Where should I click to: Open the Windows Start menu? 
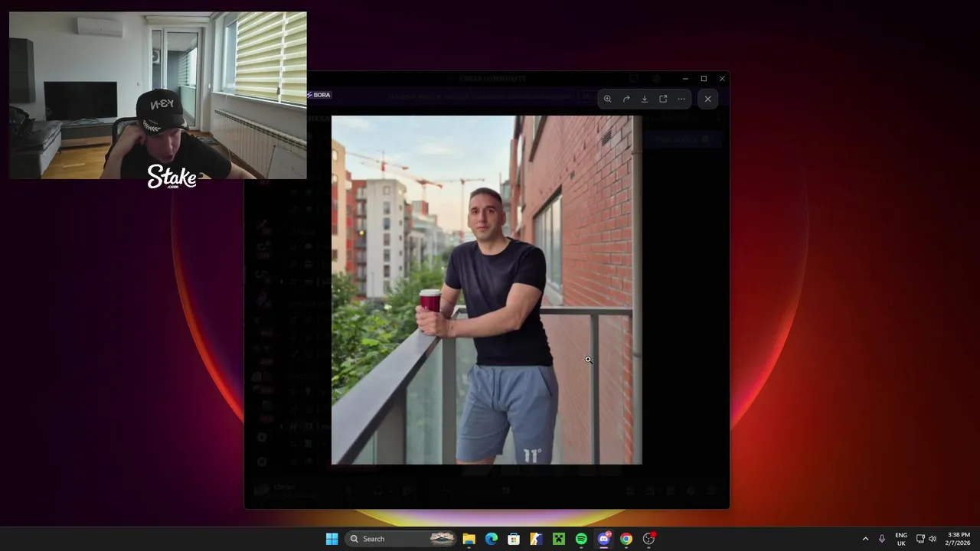point(332,539)
